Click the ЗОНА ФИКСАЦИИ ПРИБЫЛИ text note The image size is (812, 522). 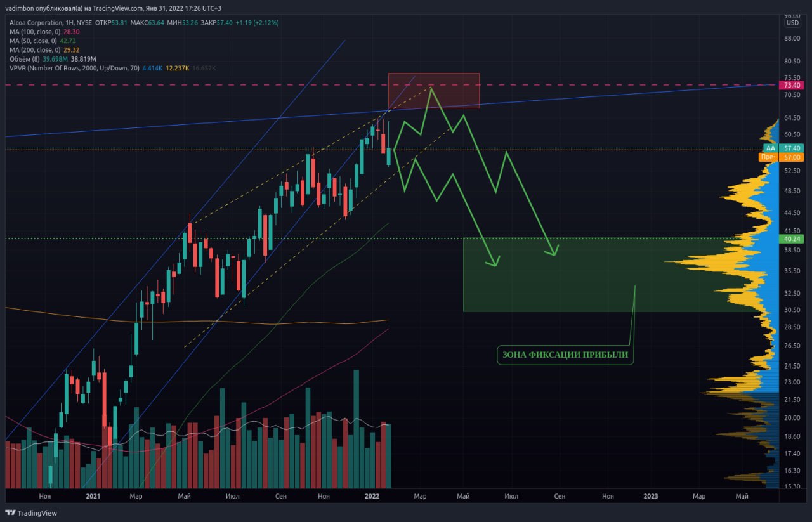(565, 355)
